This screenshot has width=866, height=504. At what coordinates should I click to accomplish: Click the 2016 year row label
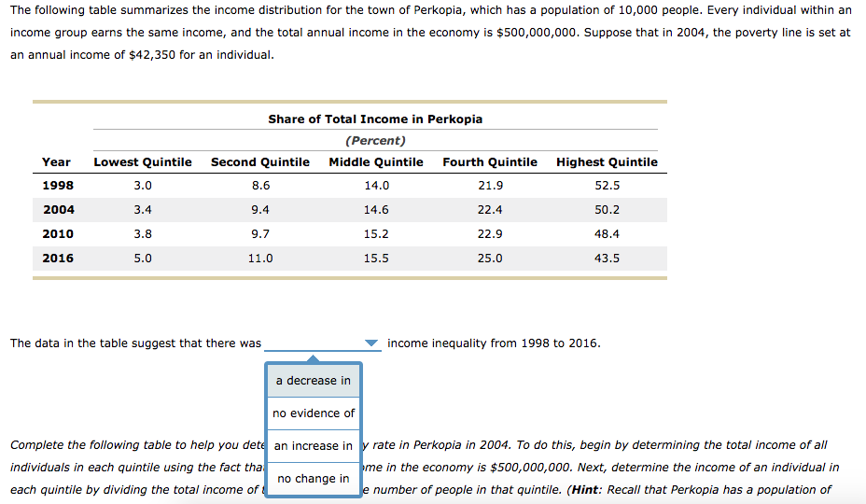click(58, 259)
